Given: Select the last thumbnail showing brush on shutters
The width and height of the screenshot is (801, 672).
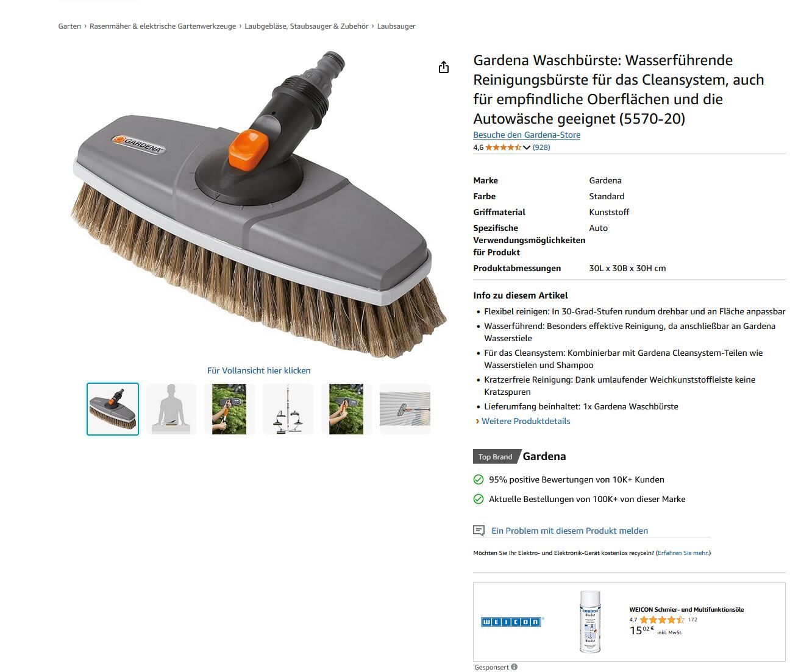Looking at the screenshot, I should pyautogui.click(x=405, y=409).
